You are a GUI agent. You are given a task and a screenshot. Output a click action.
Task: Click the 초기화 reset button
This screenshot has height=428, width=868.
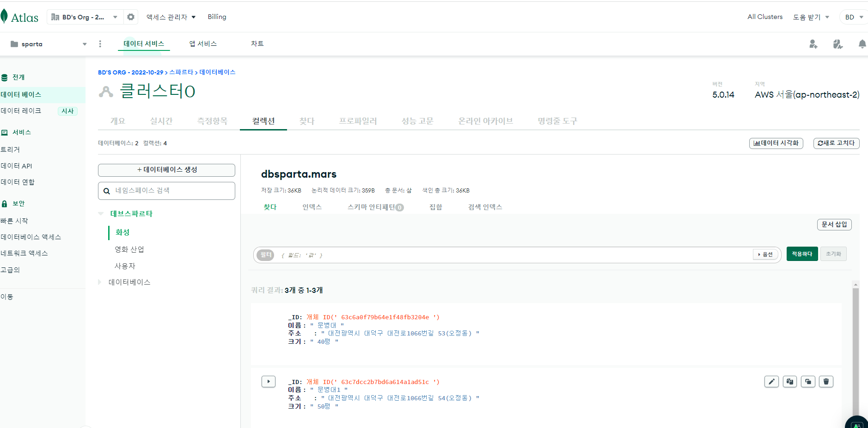[833, 254]
